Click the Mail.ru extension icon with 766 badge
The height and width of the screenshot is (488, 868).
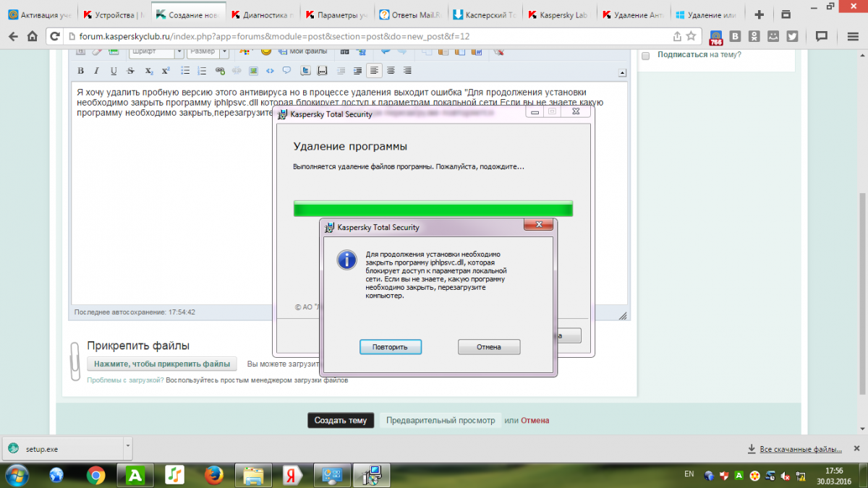pos(716,36)
